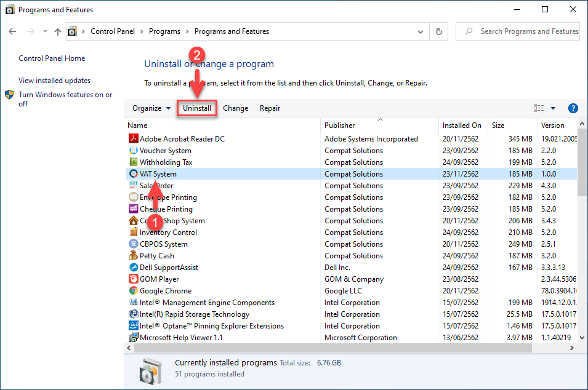The width and height of the screenshot is (588, 390).
Task: Click the Dell SupportAssist icon
Action: point(133,267)
